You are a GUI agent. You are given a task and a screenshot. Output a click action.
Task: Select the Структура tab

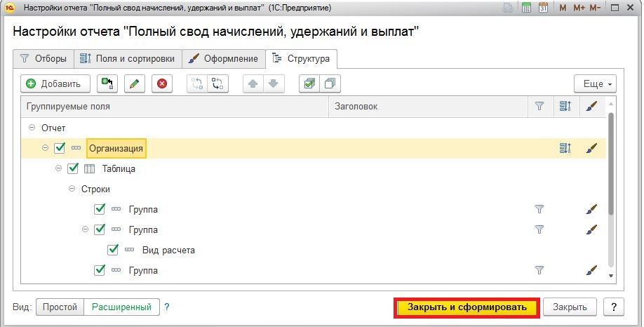tap(302, 59)
